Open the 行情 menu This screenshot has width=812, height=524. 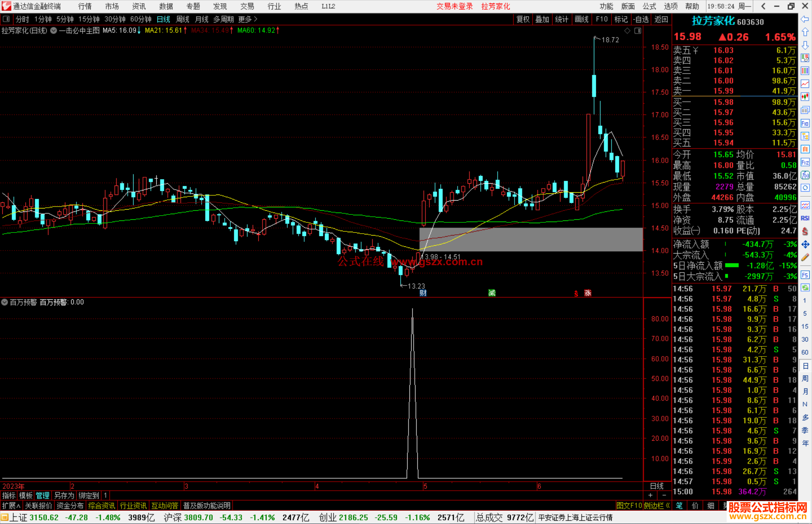[x=85, y=6]
